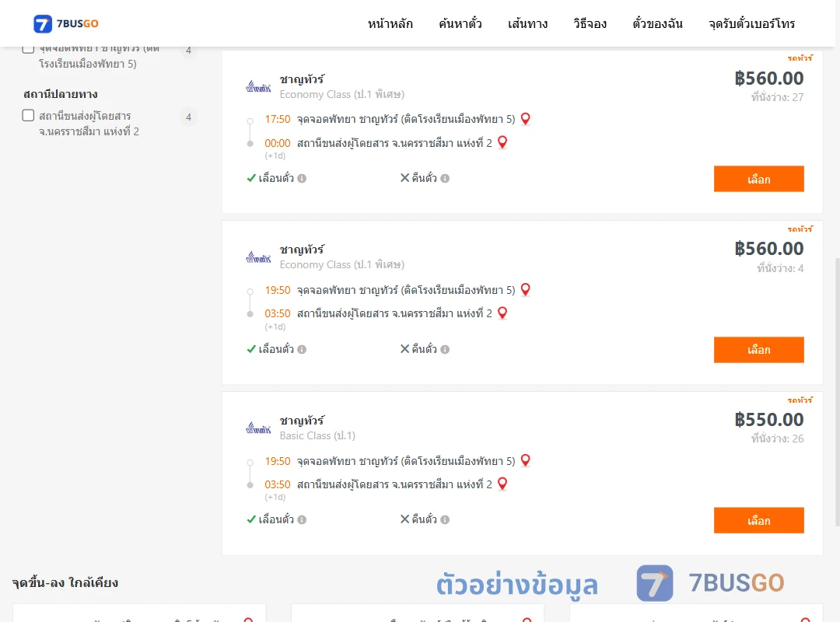The width and height of the screenshot is (840, 622).
Task: Click X mark next to คืนตั๋ว, seats-4 trip
Action: (x=405, y=349)
